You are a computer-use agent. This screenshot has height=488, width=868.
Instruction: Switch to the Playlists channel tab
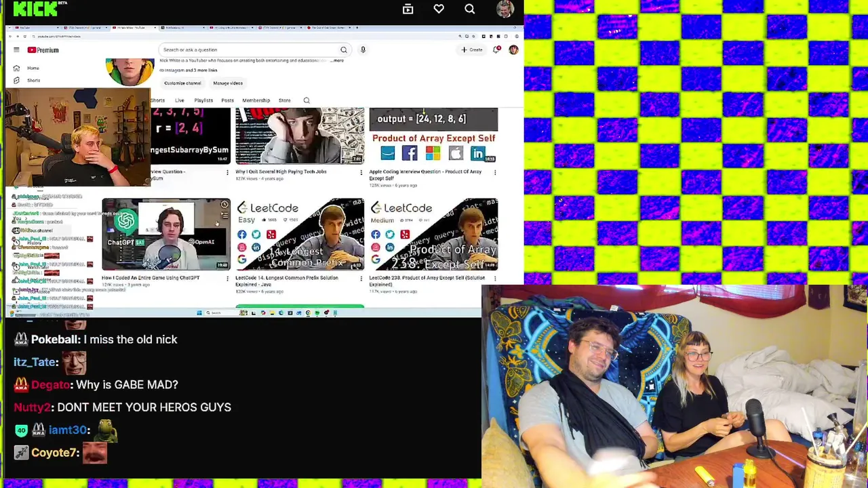(203, 100)
